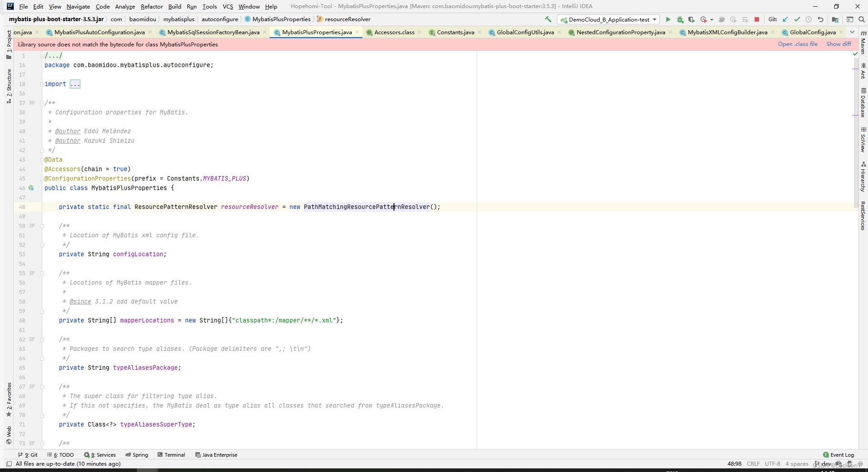Click the UTF-8 encoding indicator
Viewport: 868px width, 472px height.
coord(773,464)
